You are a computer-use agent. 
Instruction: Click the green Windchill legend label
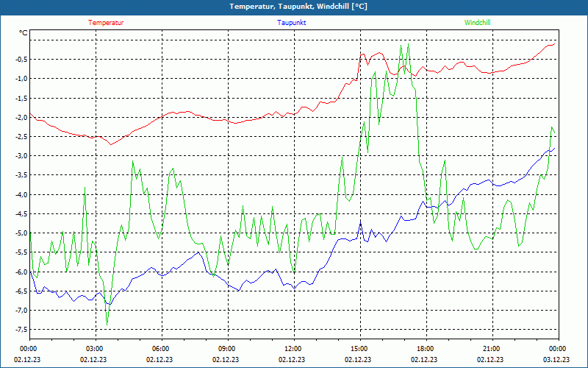pyautogui.click(x=477, y=23)
